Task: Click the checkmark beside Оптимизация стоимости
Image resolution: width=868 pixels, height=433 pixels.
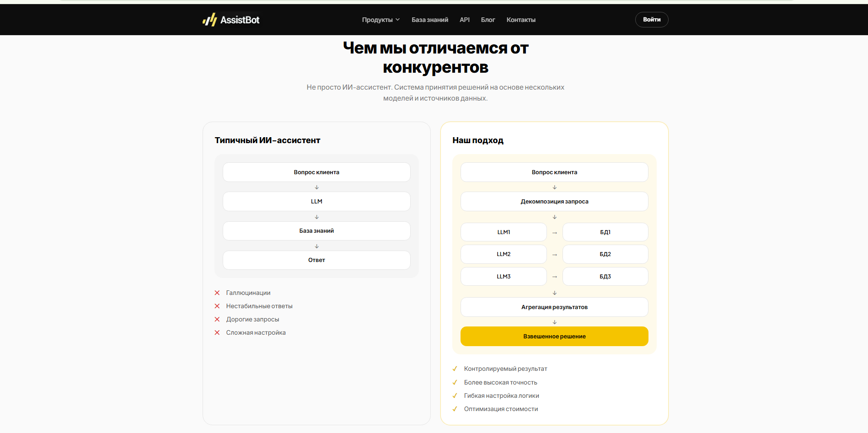Action: (455, 409)
